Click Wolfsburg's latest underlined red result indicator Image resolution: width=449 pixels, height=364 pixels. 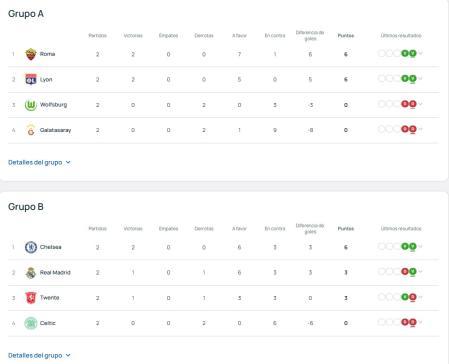point(413,104)
